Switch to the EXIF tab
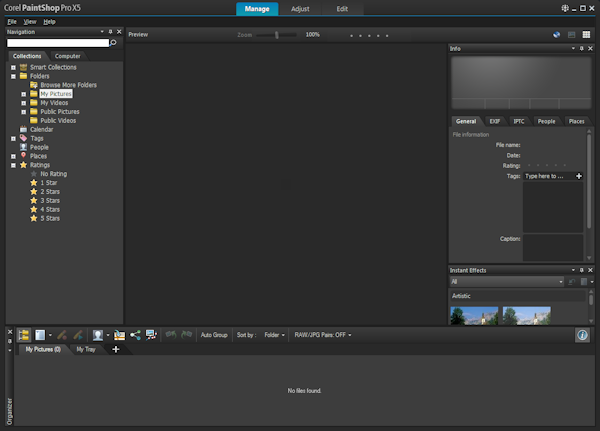 [495, 121]
